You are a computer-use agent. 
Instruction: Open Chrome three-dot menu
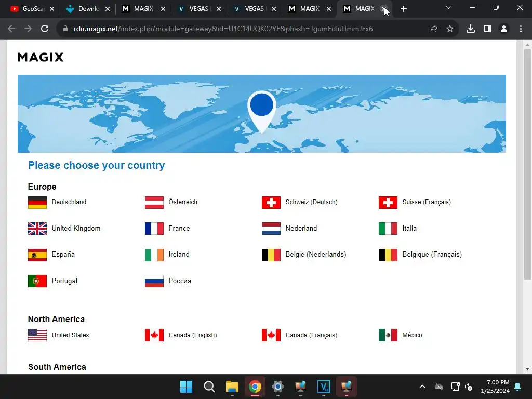tap(521, 29)
